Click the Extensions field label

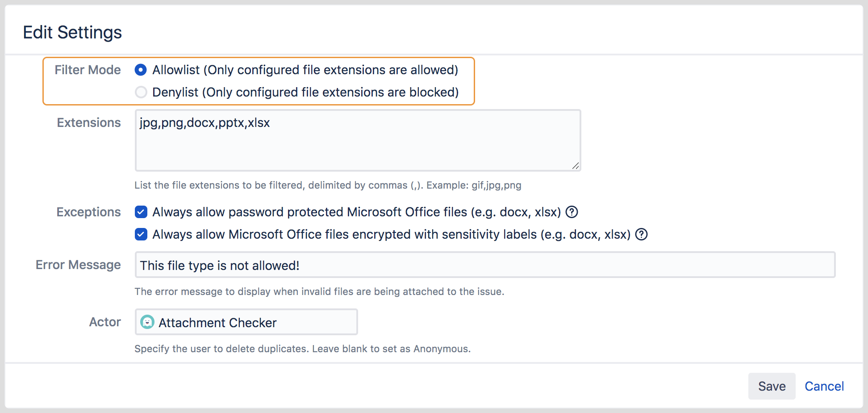click(x=88, y=122)
